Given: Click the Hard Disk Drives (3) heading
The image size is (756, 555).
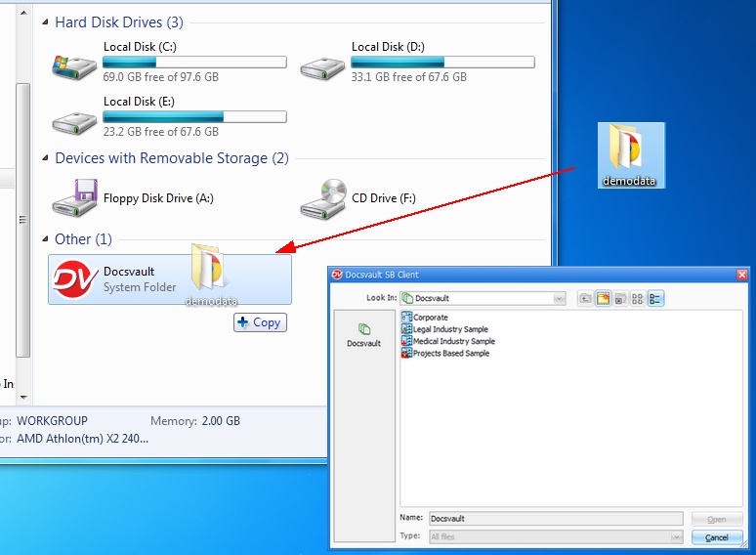Looking at the screenshot, I should 119,22.
